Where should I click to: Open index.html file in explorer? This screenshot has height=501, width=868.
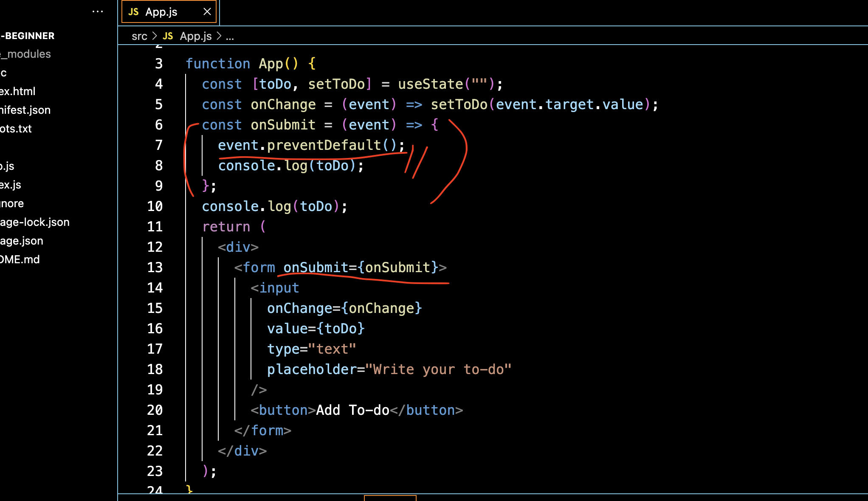pos(18,91)
